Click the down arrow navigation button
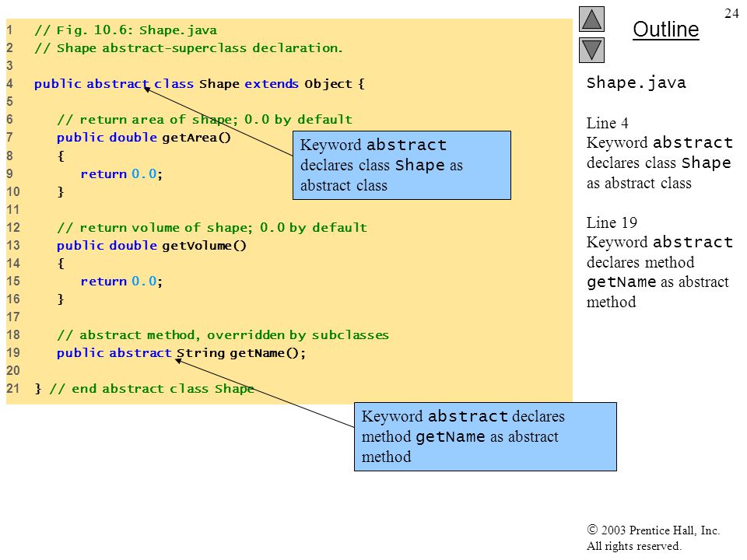Screen dimensions: 747x560 coord(591,50)
